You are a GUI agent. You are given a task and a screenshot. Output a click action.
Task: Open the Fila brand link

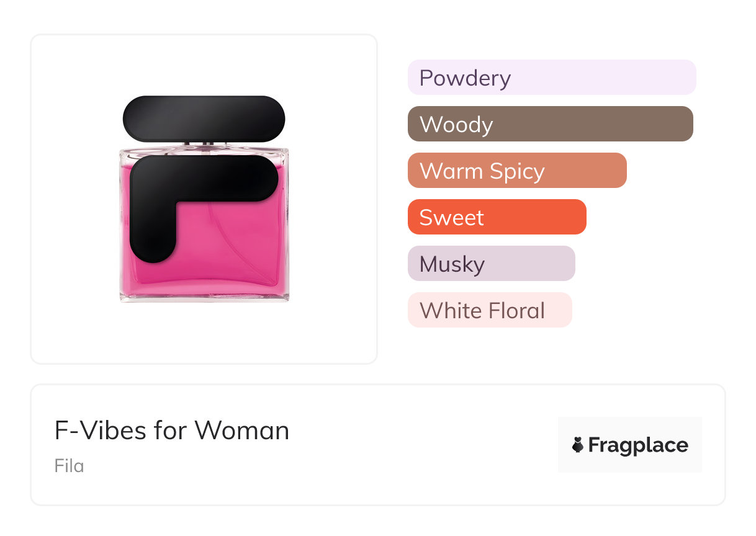[69, 465]
